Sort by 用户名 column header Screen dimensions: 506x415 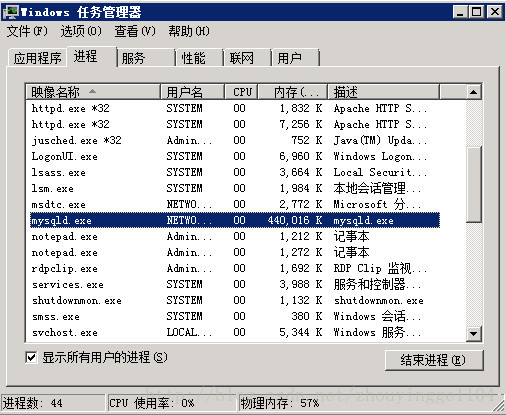click(192, 92)
